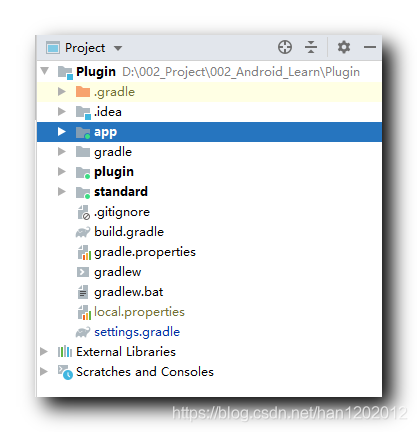Hide the Project panel with the minus icon
The width and height of the screenshot is (417, 432).
(x=369, y=47)
